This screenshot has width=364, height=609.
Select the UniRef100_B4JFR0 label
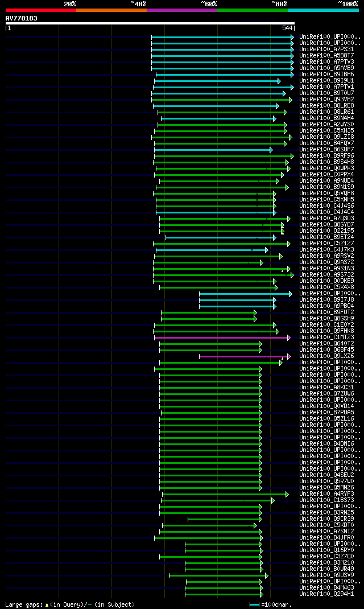click(326, 537)
